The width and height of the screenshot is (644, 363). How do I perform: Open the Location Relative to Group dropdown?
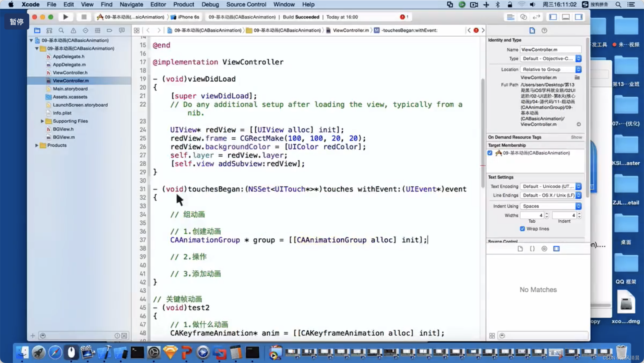(551, 69)
